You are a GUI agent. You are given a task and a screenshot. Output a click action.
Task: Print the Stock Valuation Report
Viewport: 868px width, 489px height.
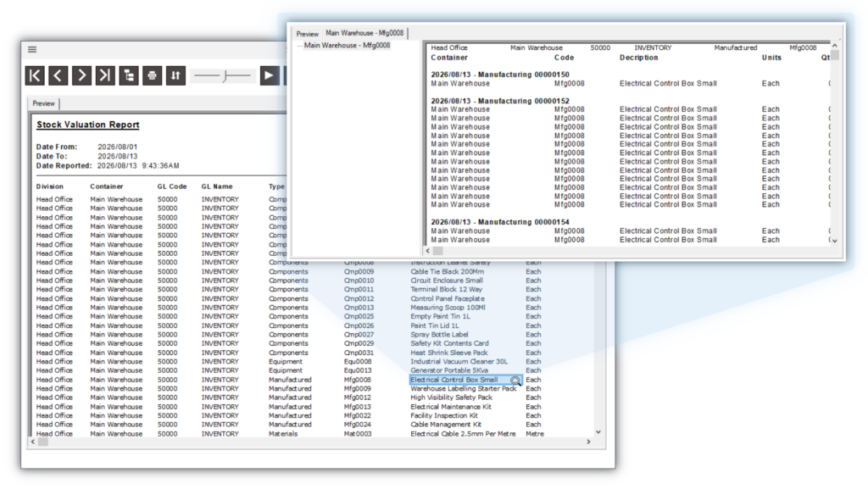click(153, 75)
